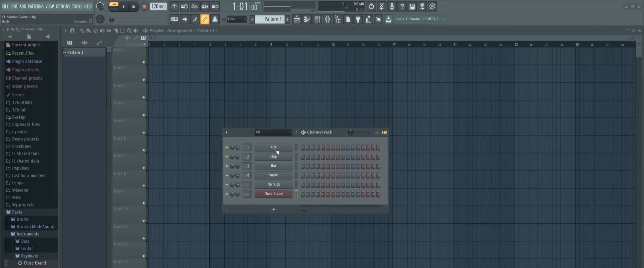Image resolution: width=644 pixels, height=268 pixels.
Task: Open the microphone recording icon
Action: [392, 6]
